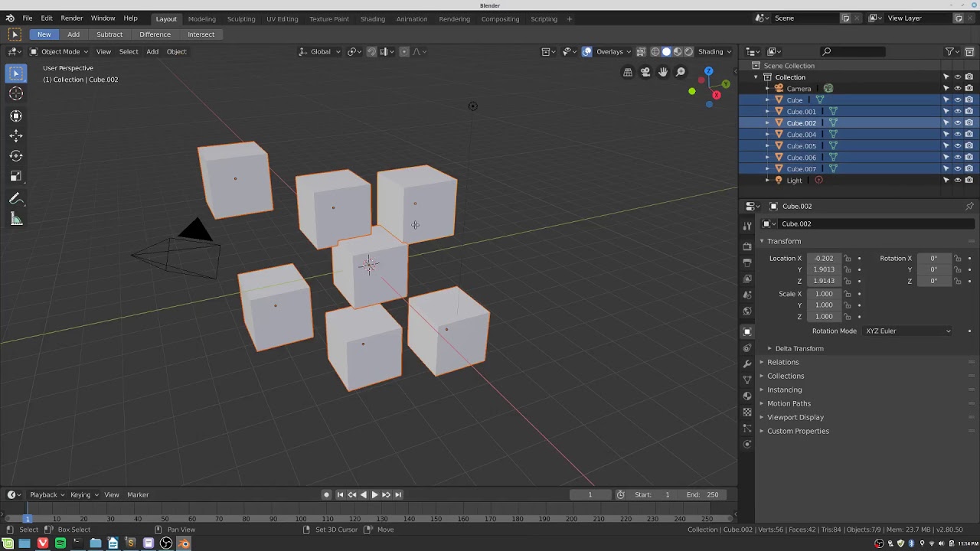The image size is (980, 551).
Task: Open the Render menu
Action: coord(71,18)
